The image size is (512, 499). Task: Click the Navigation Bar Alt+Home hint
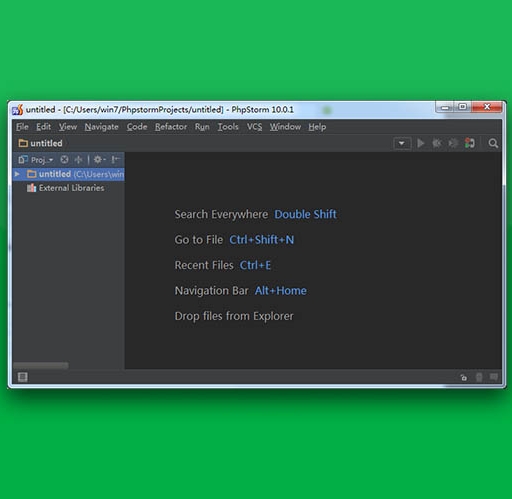(x=240, y=291)
